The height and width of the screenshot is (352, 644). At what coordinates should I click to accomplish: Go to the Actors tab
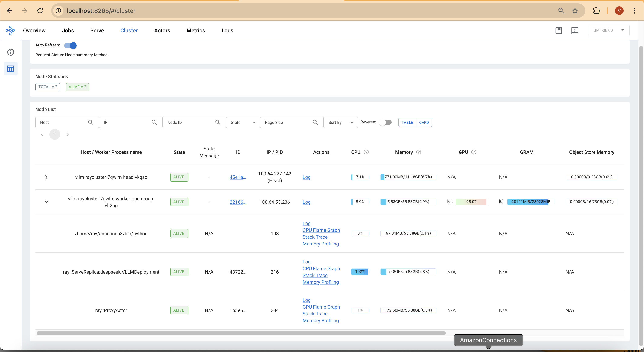click(x=162, y=30)
